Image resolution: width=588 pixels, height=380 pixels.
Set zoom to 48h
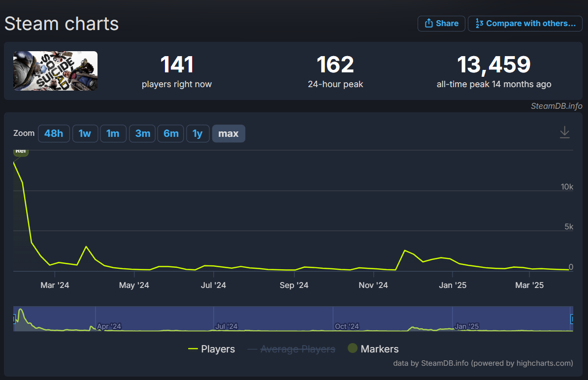tap(54, 133)
